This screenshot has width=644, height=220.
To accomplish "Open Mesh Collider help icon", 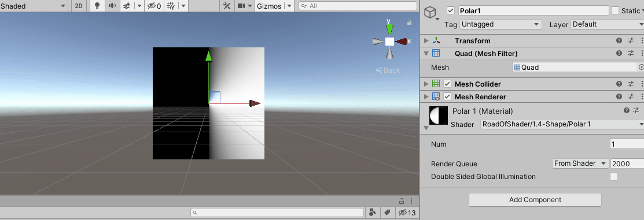I will pyautogui.click(x=619, y=84).
